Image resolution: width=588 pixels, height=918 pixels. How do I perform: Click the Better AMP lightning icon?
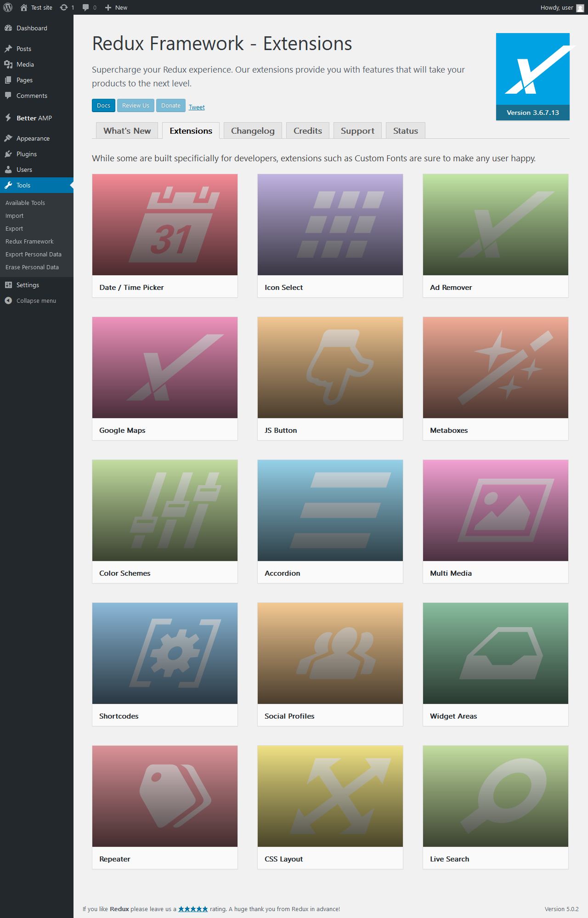pos(8,118)
